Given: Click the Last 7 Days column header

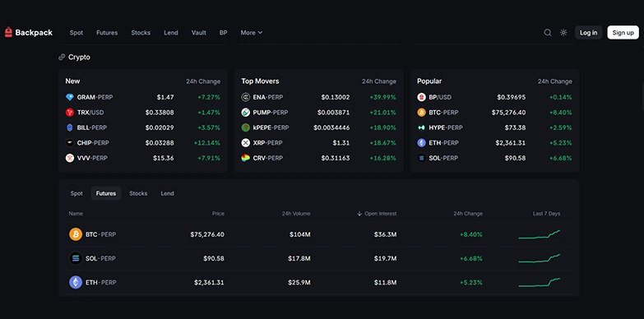Looking at the screenshot, I should point(546,214).
